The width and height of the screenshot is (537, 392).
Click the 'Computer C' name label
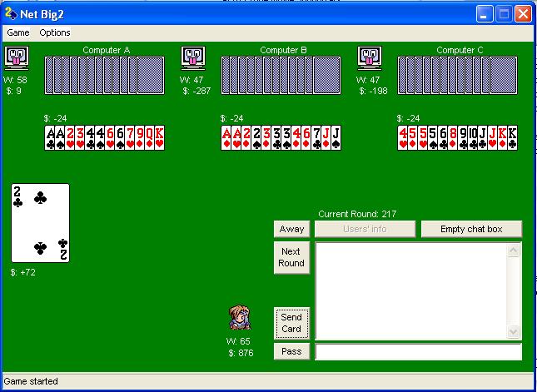coord(460,50)
